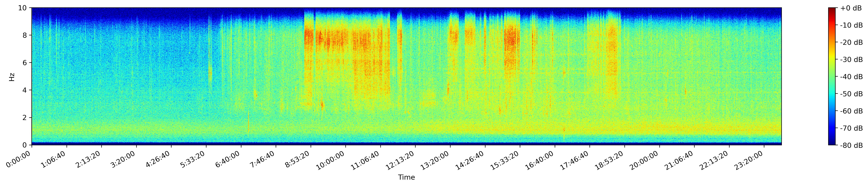Viewport: 868px width, 186px height.
Task: Click the -70 dB colorbar label
Action: [x=852, y=128]
